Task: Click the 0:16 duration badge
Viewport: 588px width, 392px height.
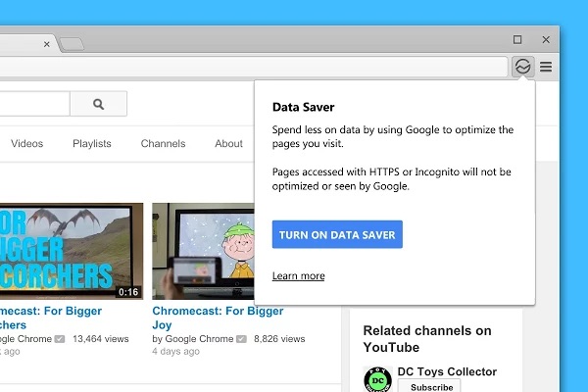Action: [x=128, y=292]
